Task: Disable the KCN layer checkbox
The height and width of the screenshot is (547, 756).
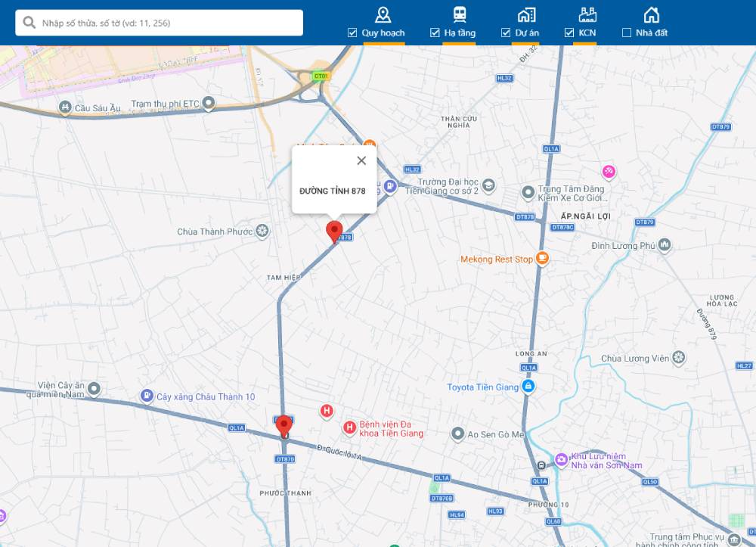Action: tap(569, 33)
